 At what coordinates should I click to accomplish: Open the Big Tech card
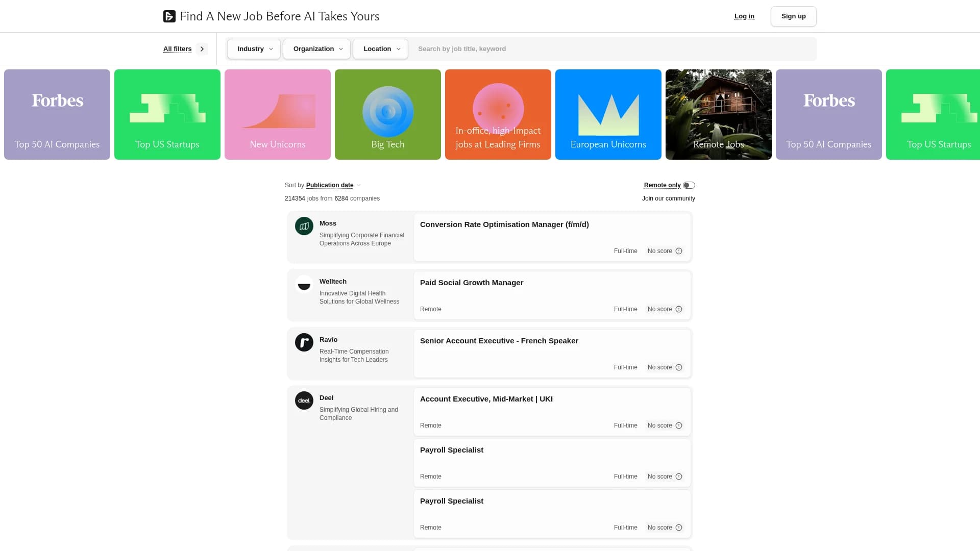388,115
